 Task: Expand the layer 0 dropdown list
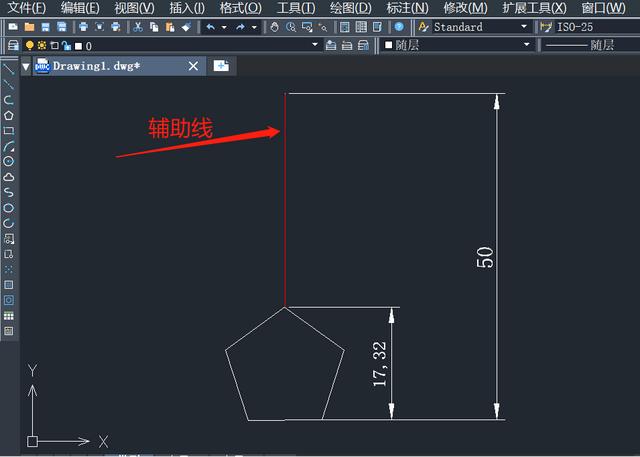315,44
